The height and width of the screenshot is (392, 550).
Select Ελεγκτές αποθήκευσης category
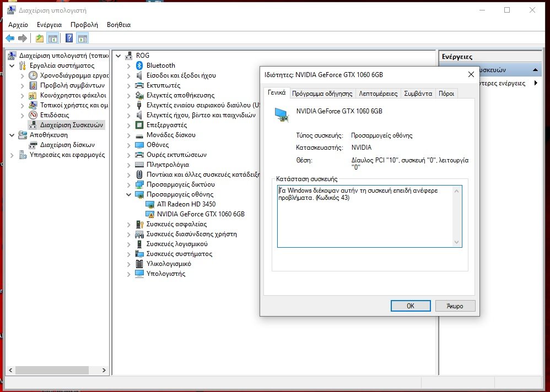pos(180,95)
